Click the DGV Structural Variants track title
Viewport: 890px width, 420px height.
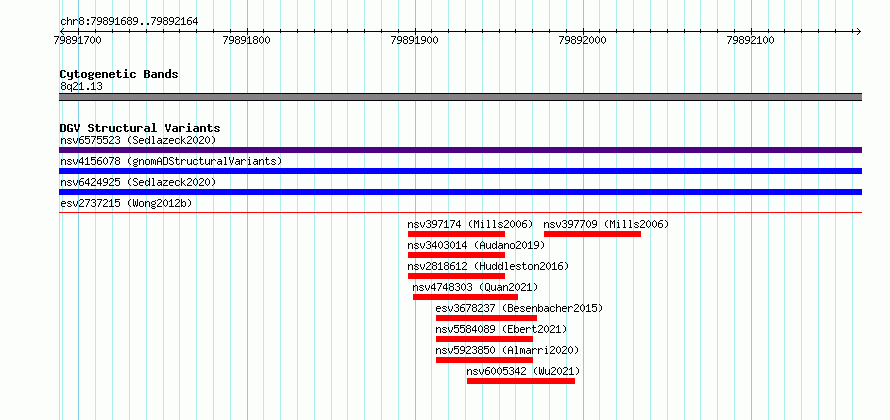pyautogui.click(x=140, y=128)
